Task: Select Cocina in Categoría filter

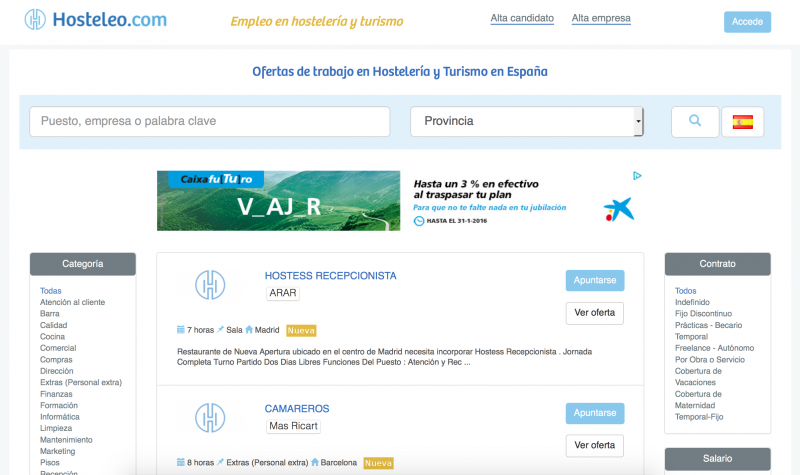Action: pos(54,337)
